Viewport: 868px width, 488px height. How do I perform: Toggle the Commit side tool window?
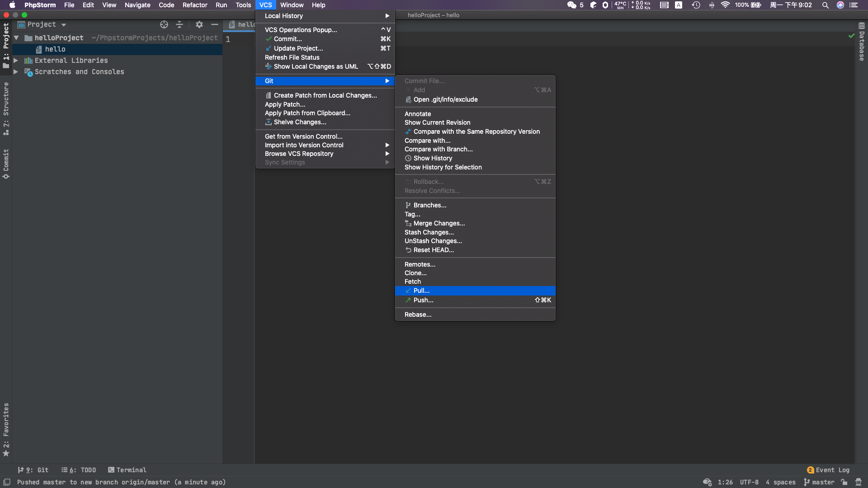click(6, 163)
